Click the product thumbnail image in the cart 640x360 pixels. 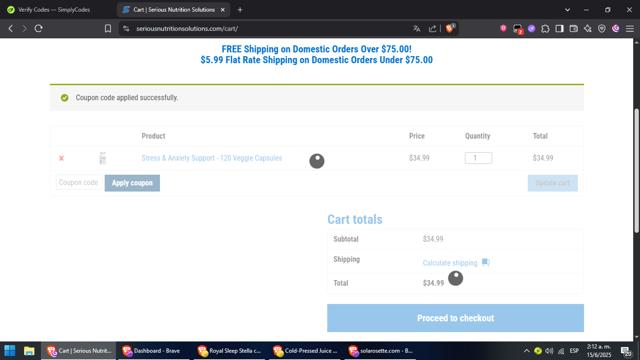tap(102, 158)
